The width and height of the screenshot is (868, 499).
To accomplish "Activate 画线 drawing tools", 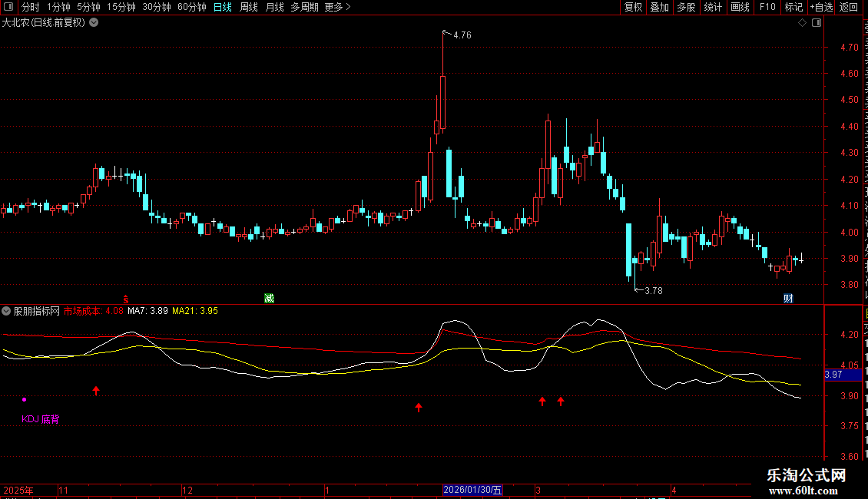I will [740, 7].
